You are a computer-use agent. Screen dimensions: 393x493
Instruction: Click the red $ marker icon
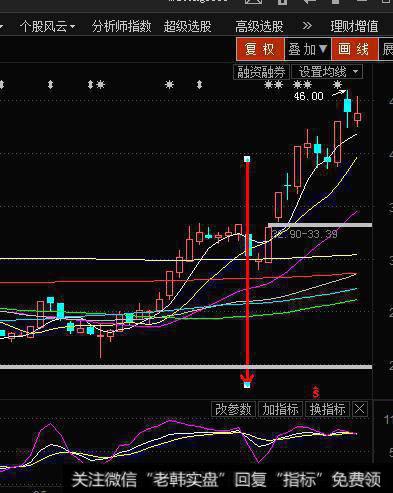pos(316,392)
